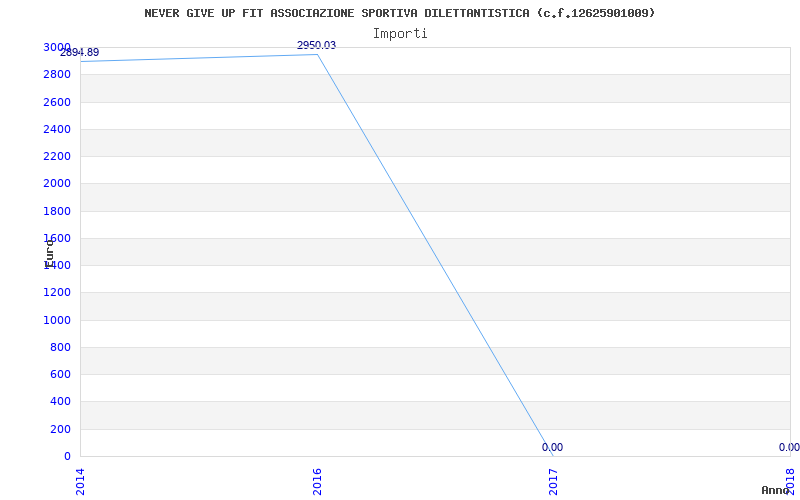Click the chart title NEVER GIVE UP FIT ASSOCIAZIONE

coord(399,13)
